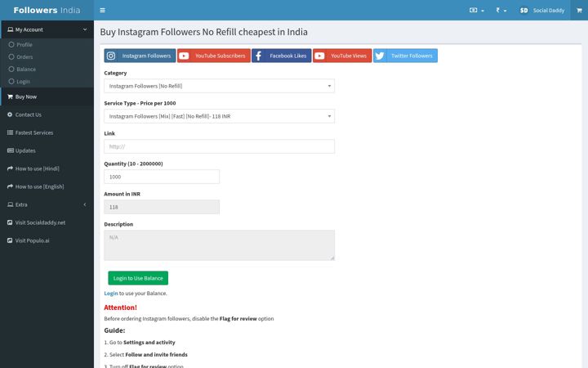Click the SD avatar in header
This screenshot has height=368, width=588.
point(523,10)
